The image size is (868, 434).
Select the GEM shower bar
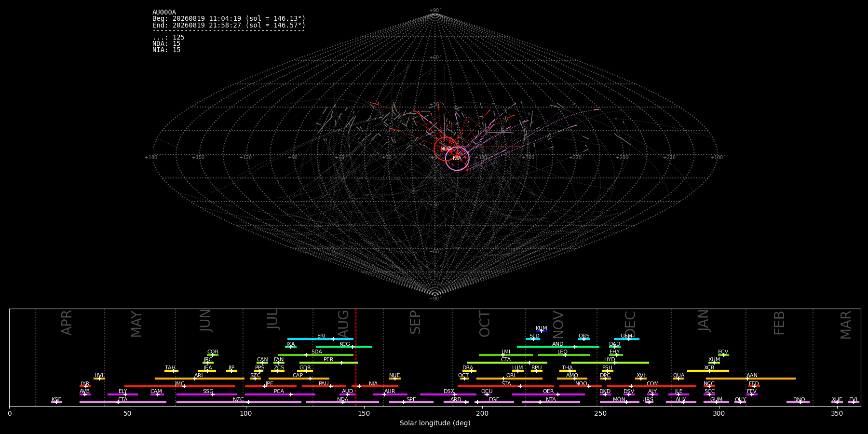[x=626, y=339]
